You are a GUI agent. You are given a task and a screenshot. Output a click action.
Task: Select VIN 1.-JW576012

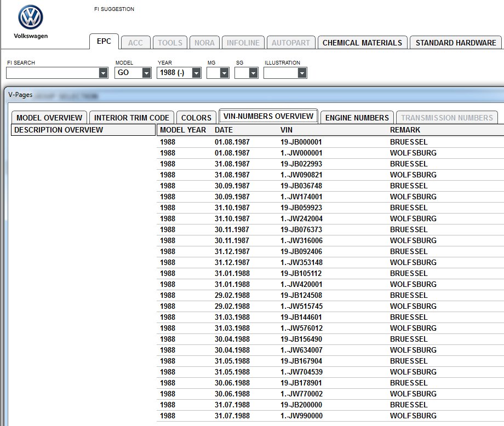pyautogui.click(x=301, y=328)
